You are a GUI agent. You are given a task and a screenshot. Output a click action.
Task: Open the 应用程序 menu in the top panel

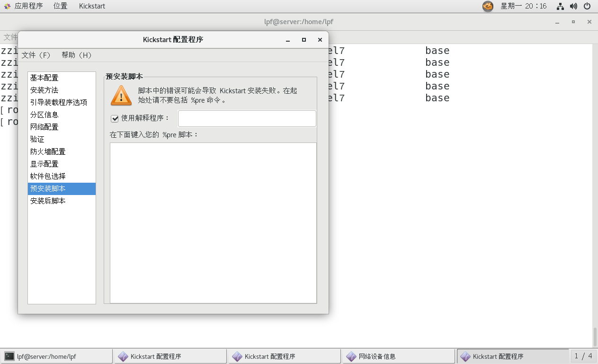tap(28, 6)
